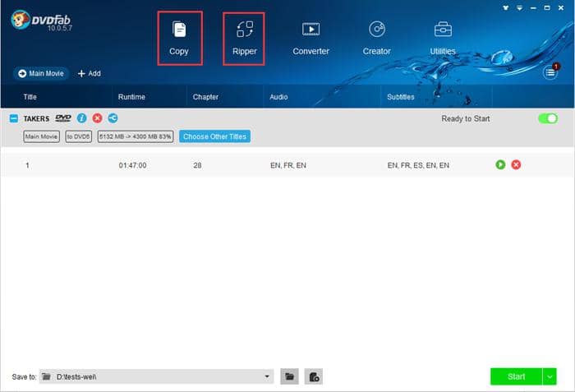
Task: Open the task queue list icon
Action: pos(550,73)
